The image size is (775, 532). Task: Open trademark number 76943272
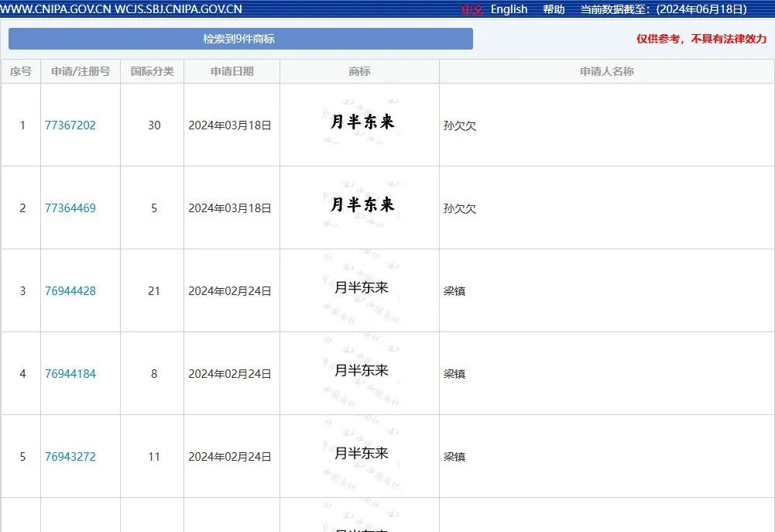pos(70,456)
